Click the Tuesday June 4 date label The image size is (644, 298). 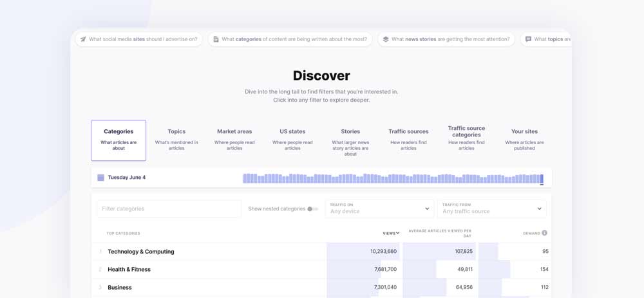pos(126,178)
